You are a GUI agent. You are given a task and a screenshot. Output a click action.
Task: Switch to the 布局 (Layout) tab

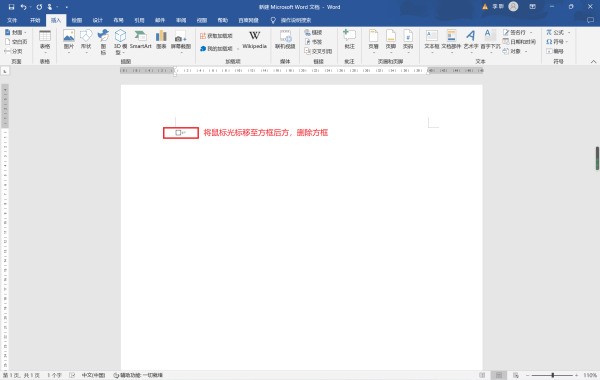pyautogui.click(x=118, y=20)
